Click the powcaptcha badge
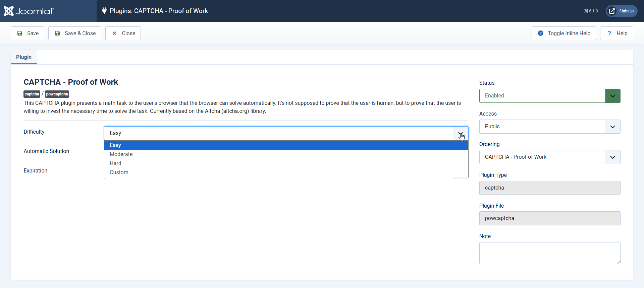644x288 pixels. click(x=57, y=94)
